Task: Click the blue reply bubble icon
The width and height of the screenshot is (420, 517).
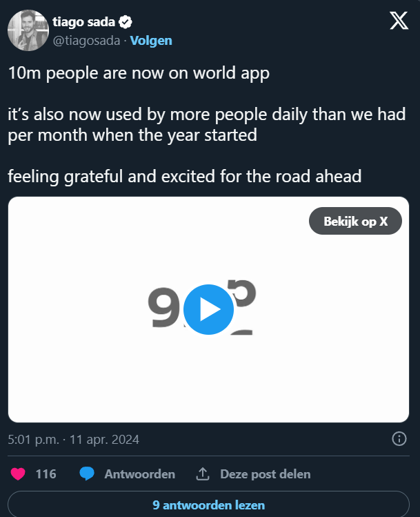Action: 87,474
